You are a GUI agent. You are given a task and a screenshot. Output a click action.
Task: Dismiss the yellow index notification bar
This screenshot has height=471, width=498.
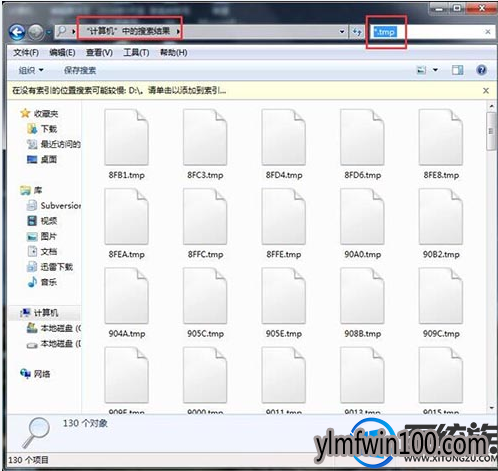486,90
